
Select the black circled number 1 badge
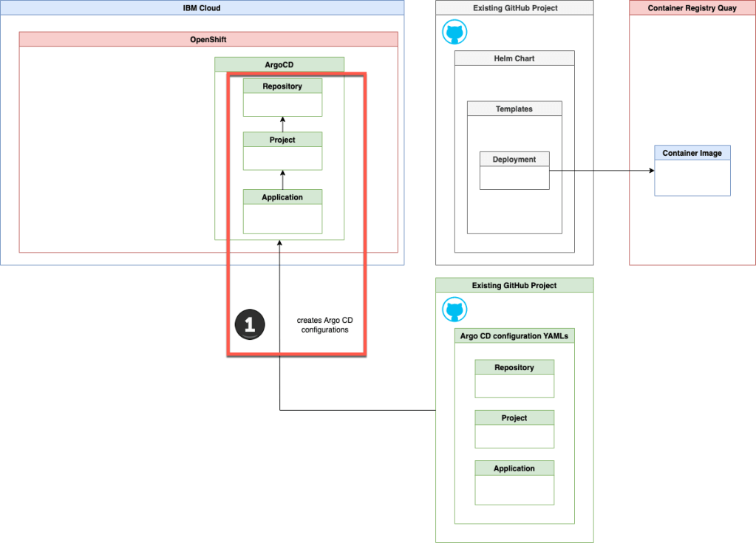250,324
